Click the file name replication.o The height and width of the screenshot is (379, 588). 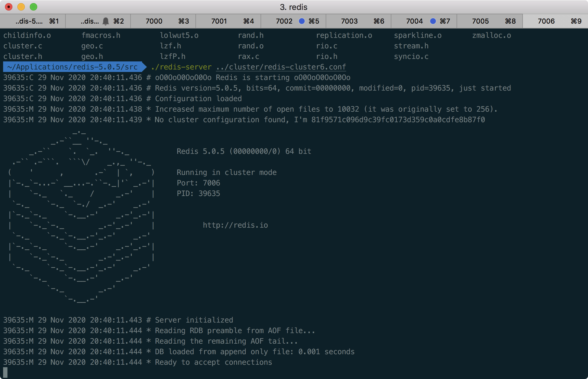(344, 35)
